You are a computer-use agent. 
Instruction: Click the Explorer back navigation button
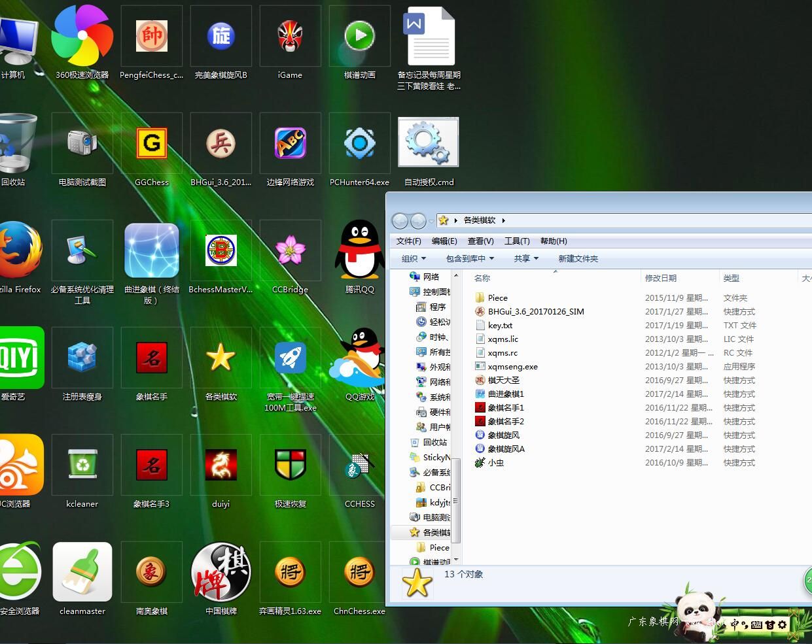pos(400,221)
